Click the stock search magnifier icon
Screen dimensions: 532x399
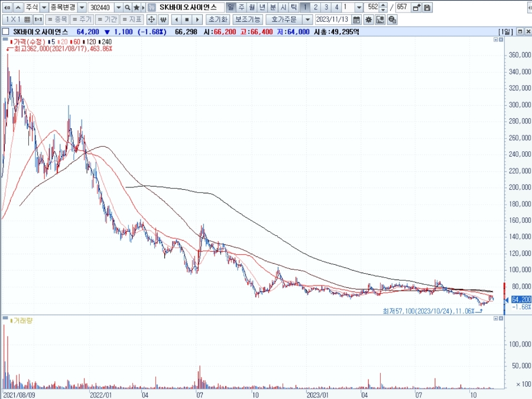pyautogui.click(x=127, y=7)
